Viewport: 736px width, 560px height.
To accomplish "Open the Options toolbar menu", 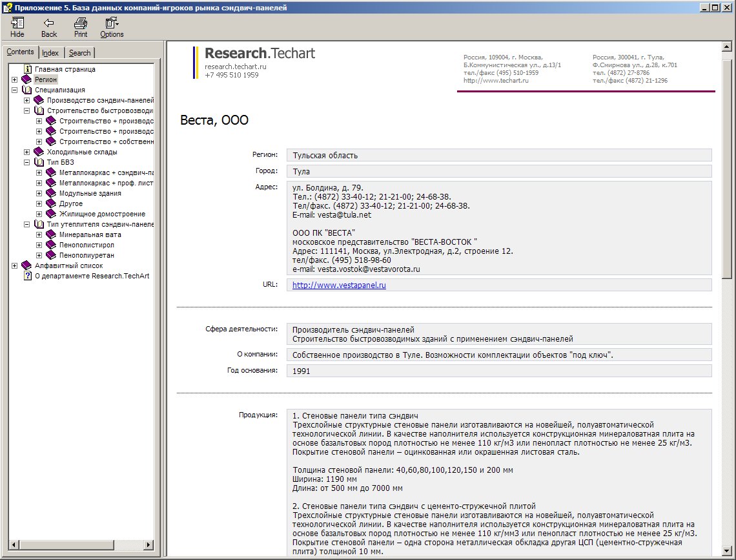I will [112, 23].
